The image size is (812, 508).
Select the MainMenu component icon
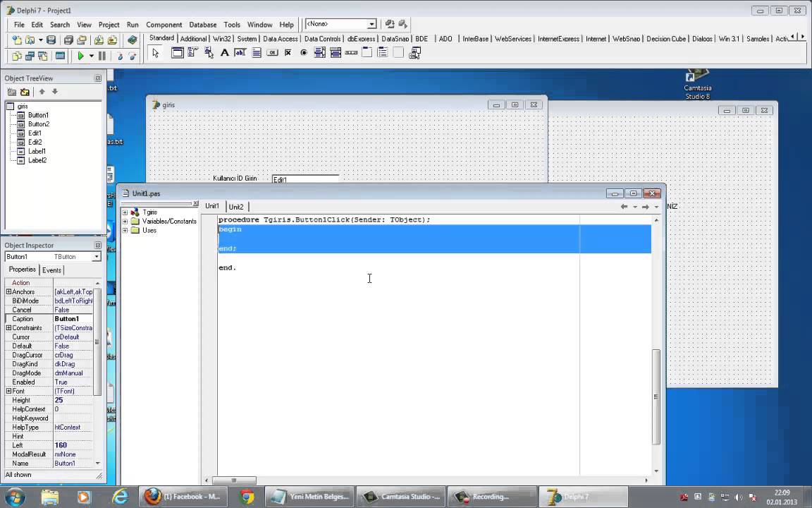pyautogui.click(x=192, y=52)
